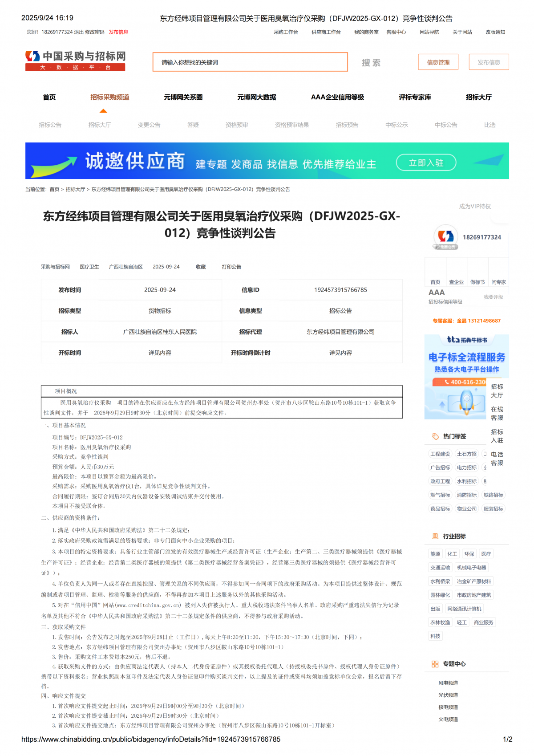Viewport: 534px width, 756px height.
Task: Switch to 招标预告 sub-navigation tab
Action: (347, 125)
